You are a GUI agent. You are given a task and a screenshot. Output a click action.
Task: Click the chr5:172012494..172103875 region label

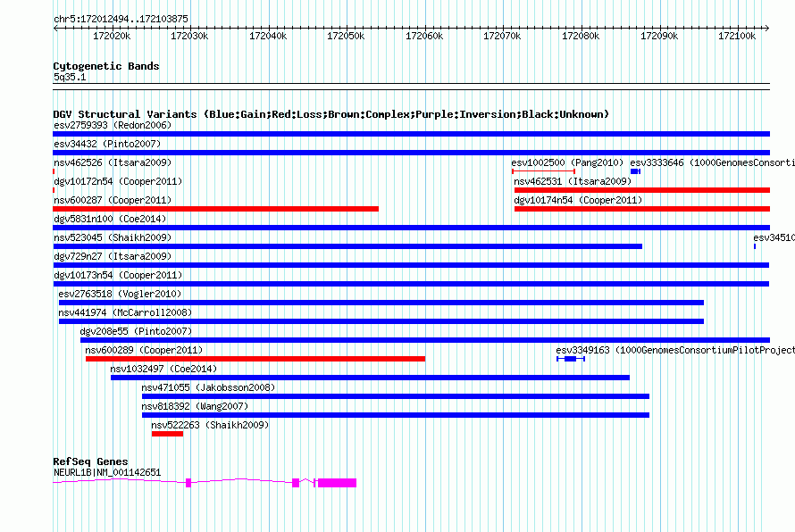point(121,19)
